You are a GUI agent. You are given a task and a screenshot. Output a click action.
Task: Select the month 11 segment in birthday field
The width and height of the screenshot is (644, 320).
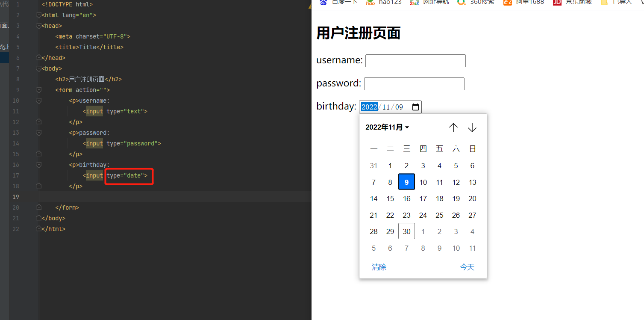point(386,107)
